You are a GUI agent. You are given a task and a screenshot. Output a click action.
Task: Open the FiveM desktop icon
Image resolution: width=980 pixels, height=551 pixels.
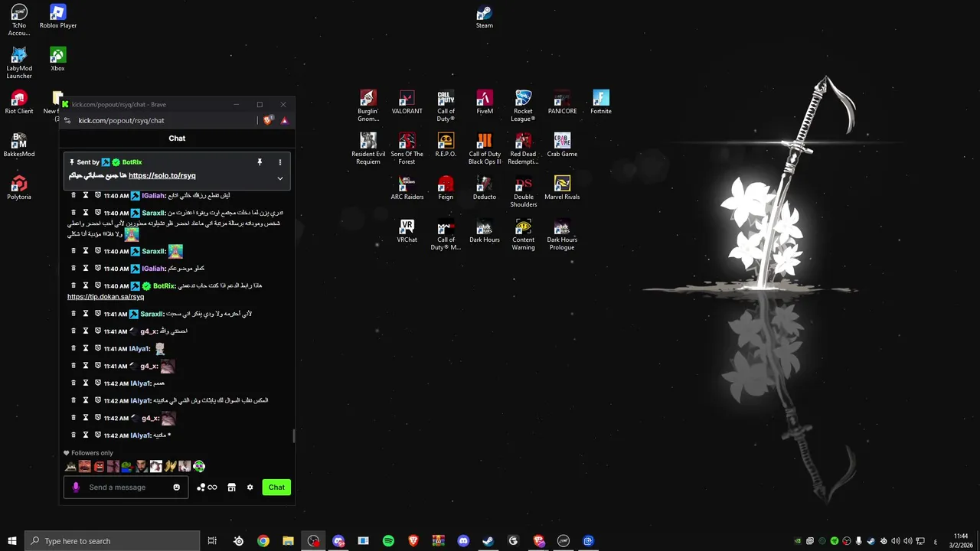coord(485,103)
